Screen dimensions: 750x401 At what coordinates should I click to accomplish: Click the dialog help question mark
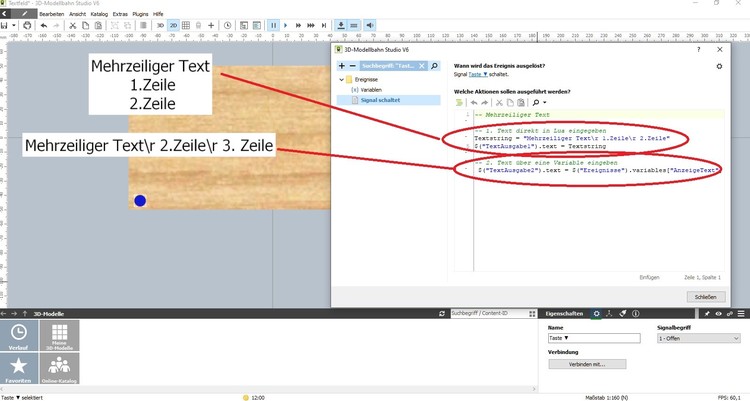pyautogui.click(x=698, y=49)
